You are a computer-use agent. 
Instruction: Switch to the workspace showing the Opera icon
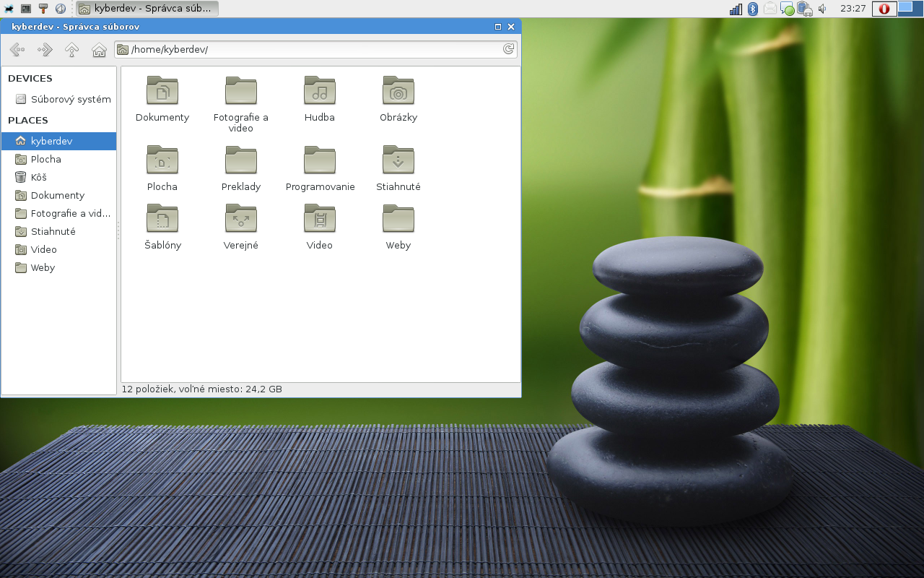pos(884,9)
